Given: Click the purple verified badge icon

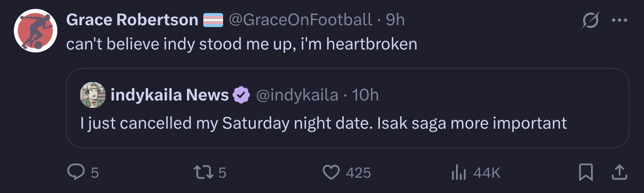Looking at the screenshot, I should [x=241, y=95].
